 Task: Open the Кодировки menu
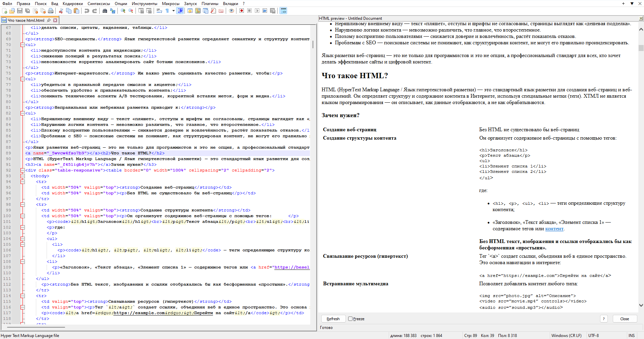(x=73, y=4)
